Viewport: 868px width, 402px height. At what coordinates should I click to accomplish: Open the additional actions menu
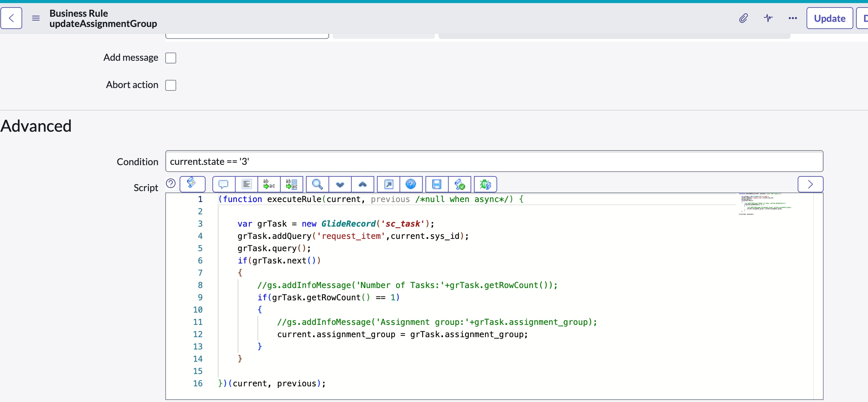tap(793, 18)
